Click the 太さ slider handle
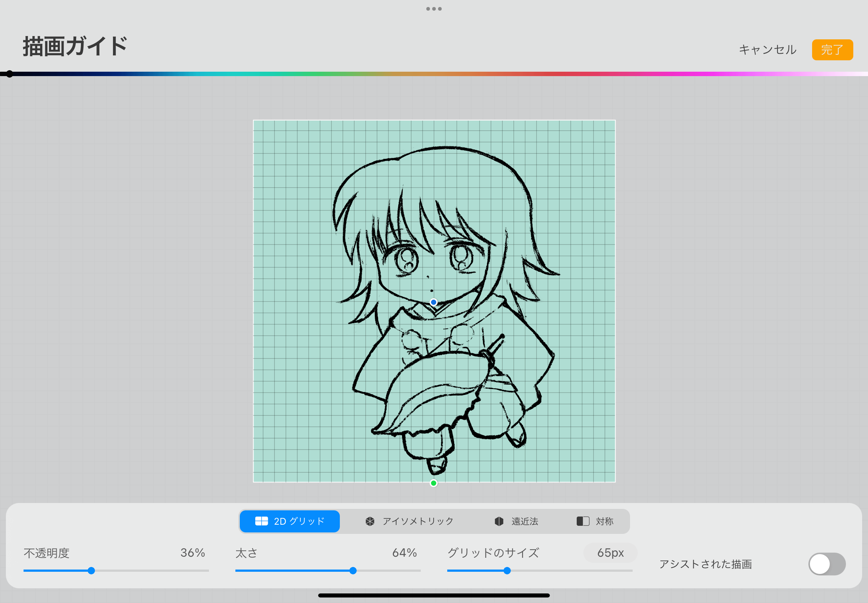 [353, 571]
